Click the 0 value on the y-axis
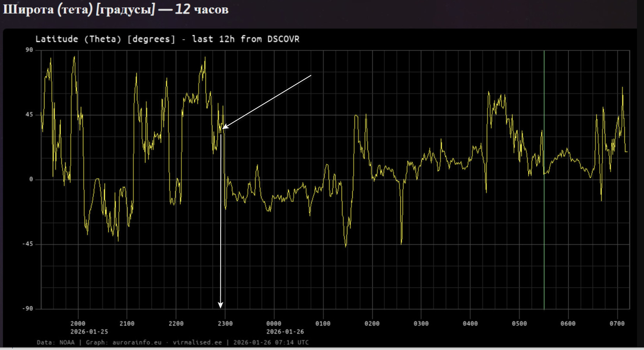 [31, 179]
